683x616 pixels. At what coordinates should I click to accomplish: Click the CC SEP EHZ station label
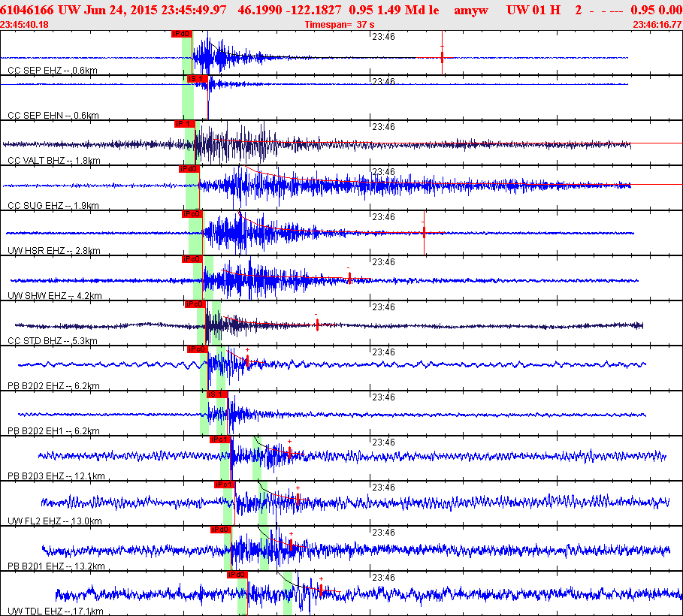53,71
